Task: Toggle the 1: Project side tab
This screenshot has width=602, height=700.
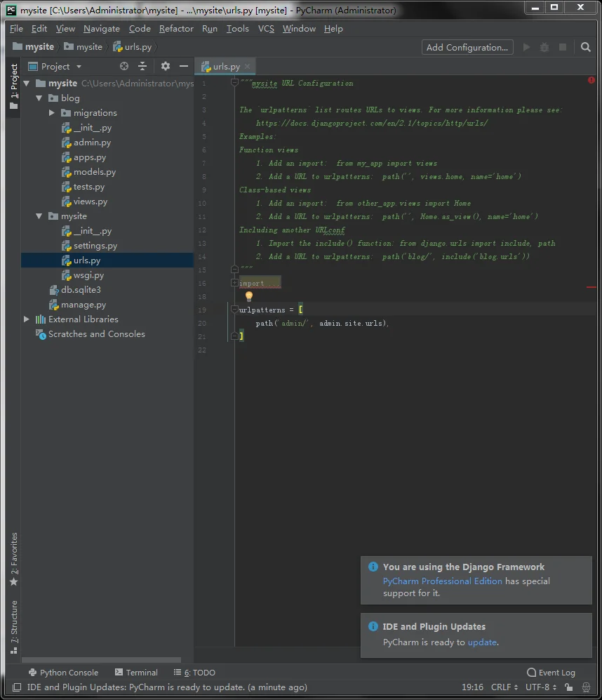Action: pyautogui.click(x=14, y=86)
